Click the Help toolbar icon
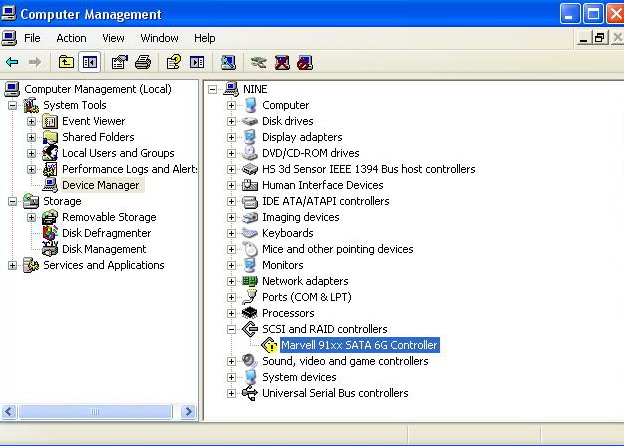624x446 pixels. coord(174,62)
